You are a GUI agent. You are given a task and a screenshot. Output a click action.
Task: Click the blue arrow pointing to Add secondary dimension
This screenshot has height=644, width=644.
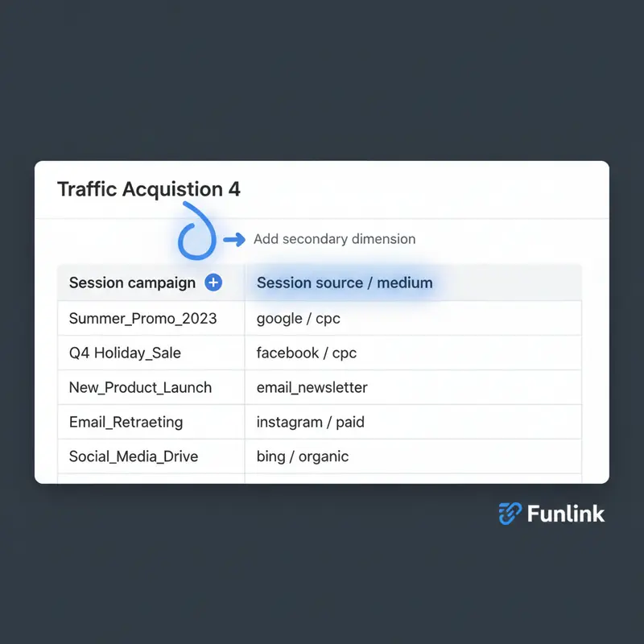(234, 239)
